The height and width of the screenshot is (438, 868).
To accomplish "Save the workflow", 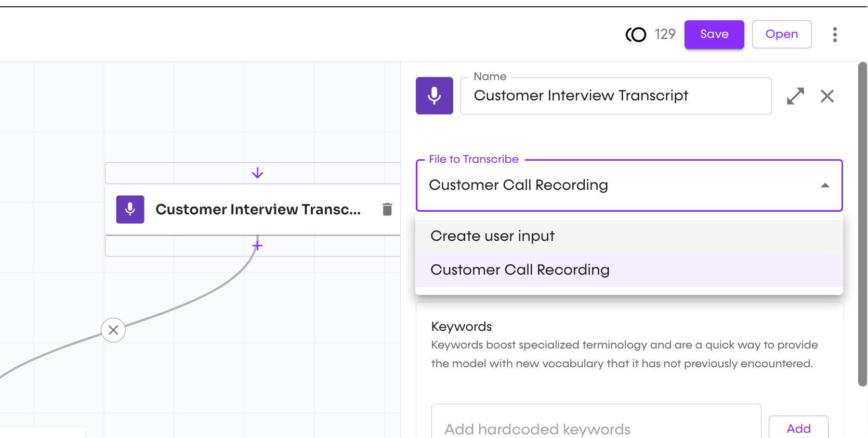I will coord(714,34).
